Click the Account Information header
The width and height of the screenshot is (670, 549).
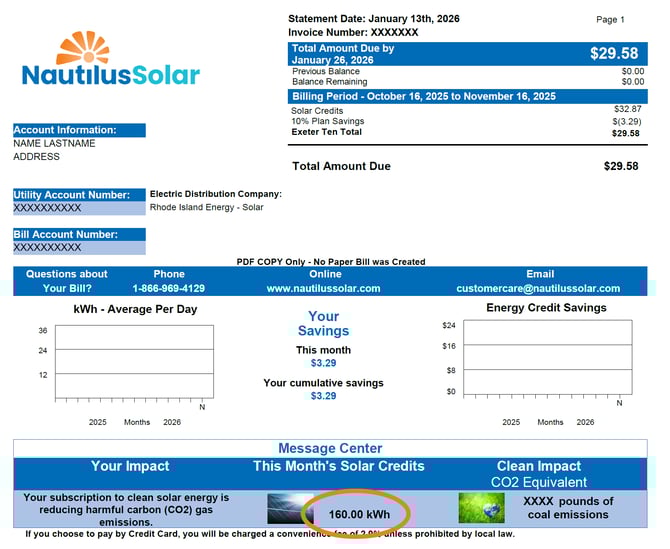pos(79,130)
